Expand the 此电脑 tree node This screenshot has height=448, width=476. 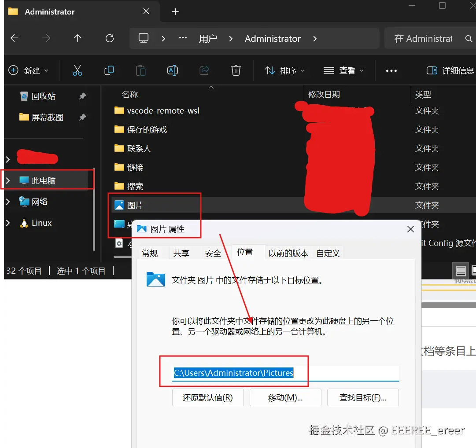8,181
